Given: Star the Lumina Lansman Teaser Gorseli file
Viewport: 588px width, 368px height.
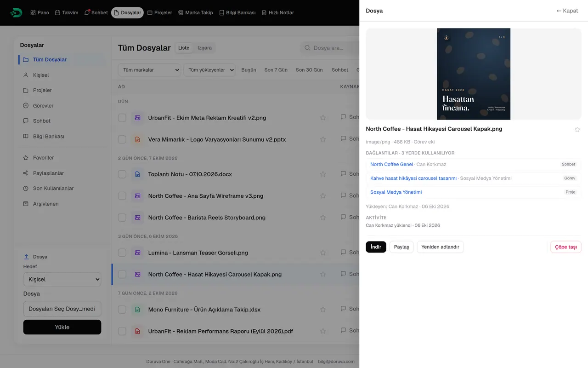Looking at the screenshot, I should [x=323, y=253].
